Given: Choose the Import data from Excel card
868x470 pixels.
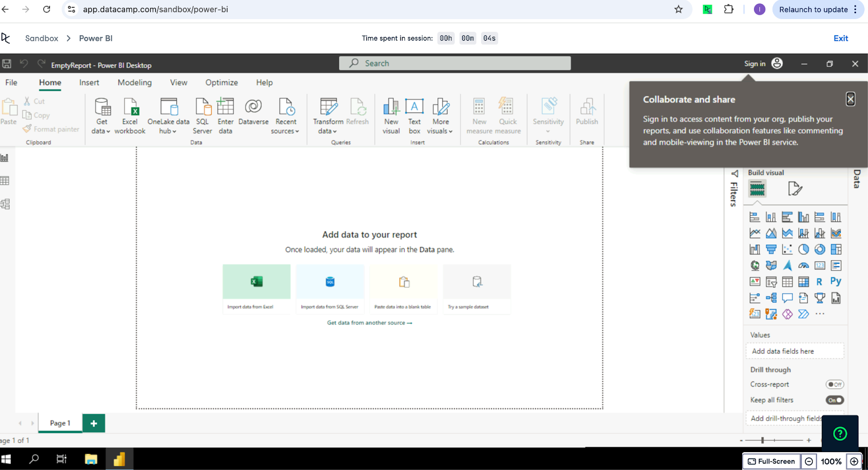Looking at the screenshot, I should [257, 289].
